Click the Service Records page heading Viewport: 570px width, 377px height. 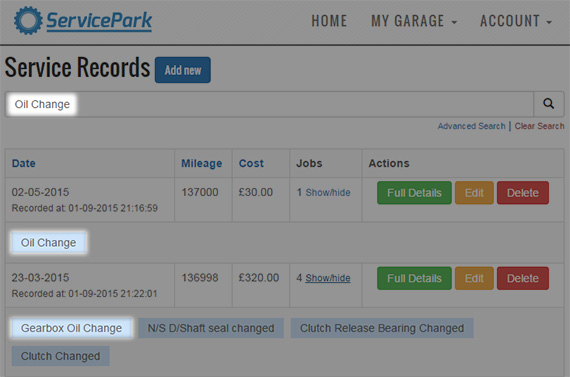[77, 68]
